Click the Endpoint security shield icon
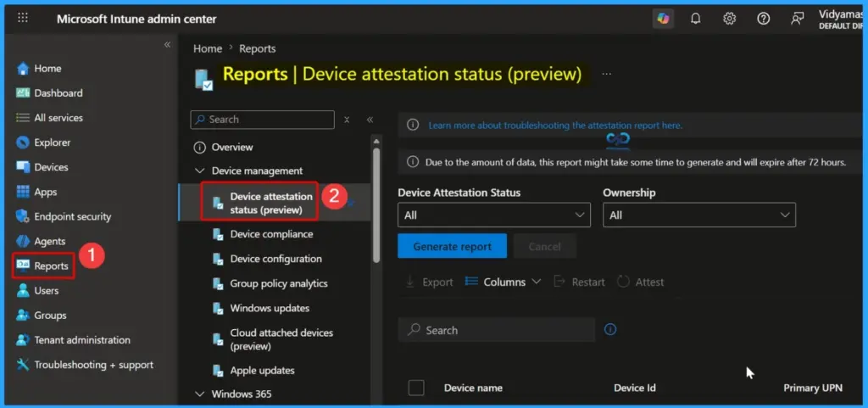The image size is (868, 408). pos(23,216)
